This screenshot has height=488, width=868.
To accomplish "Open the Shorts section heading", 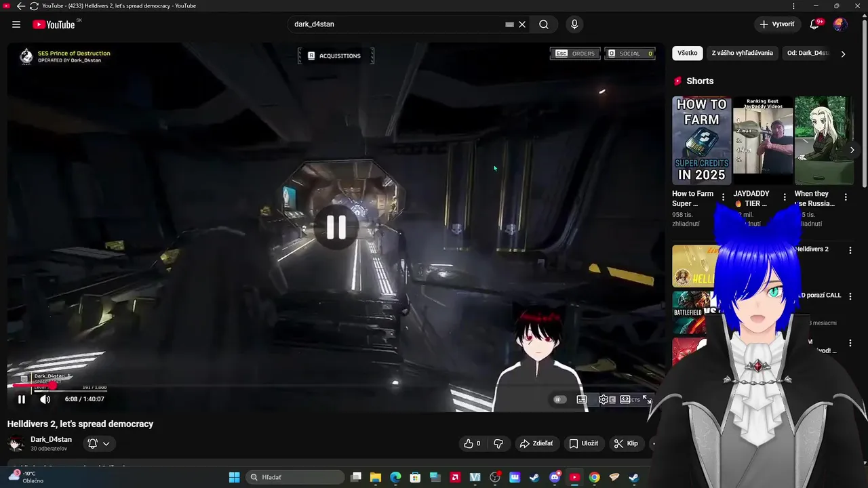I will pyautogui.click(x=700, y=81).
